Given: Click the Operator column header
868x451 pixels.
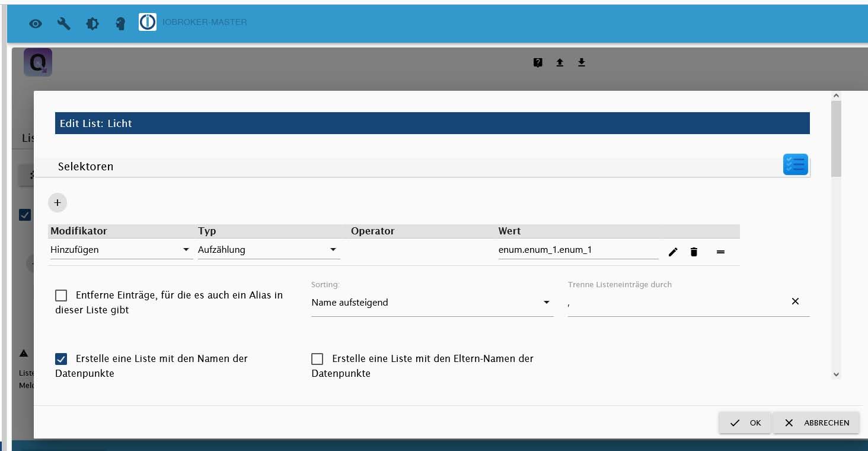Looking at the screenshot, I should [372, 231].
